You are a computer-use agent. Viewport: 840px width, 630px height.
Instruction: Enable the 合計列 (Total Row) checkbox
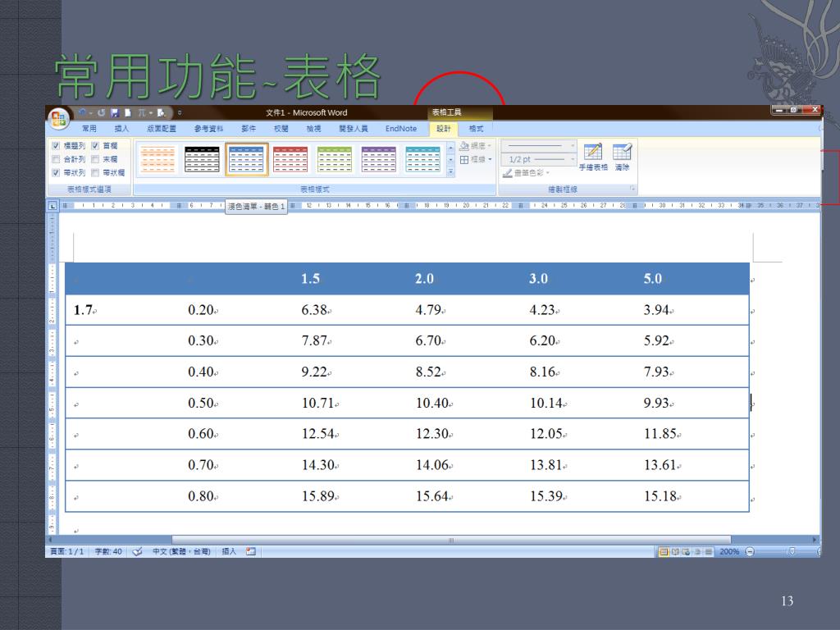tap(56, 159)
